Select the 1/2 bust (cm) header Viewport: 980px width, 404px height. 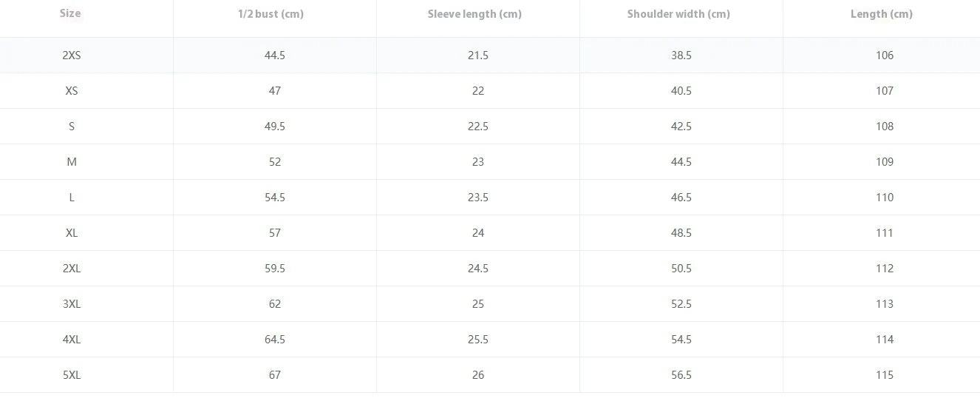coord(271,14)
